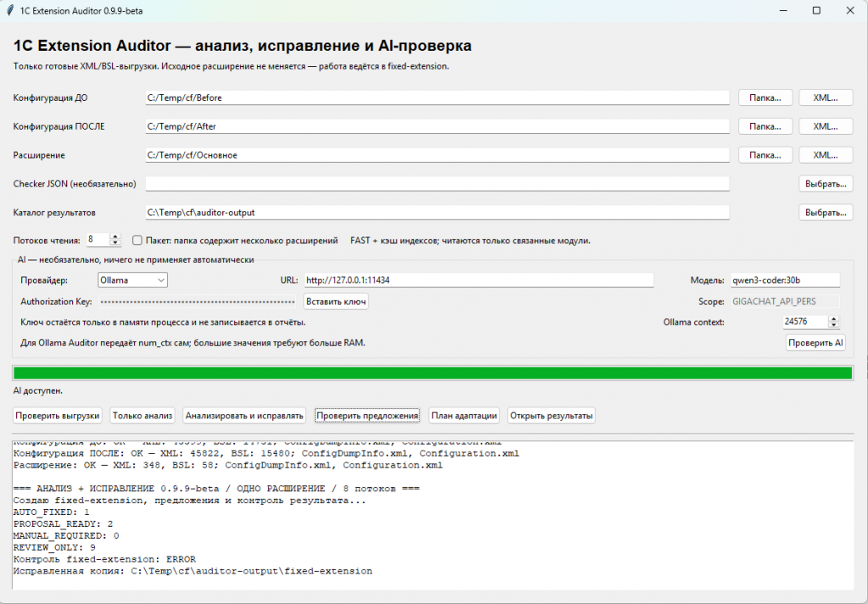Viewport: 868px width, 604px height.
Task: Click 'Контроль fixed-extension: ERROR' log line
Action: point(104,559)
